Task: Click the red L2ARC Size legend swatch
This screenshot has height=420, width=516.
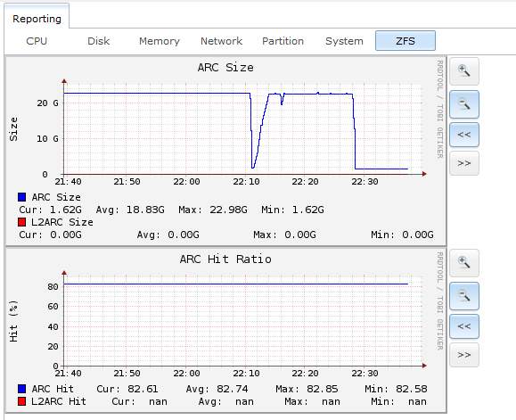Action: coord(22,222)
